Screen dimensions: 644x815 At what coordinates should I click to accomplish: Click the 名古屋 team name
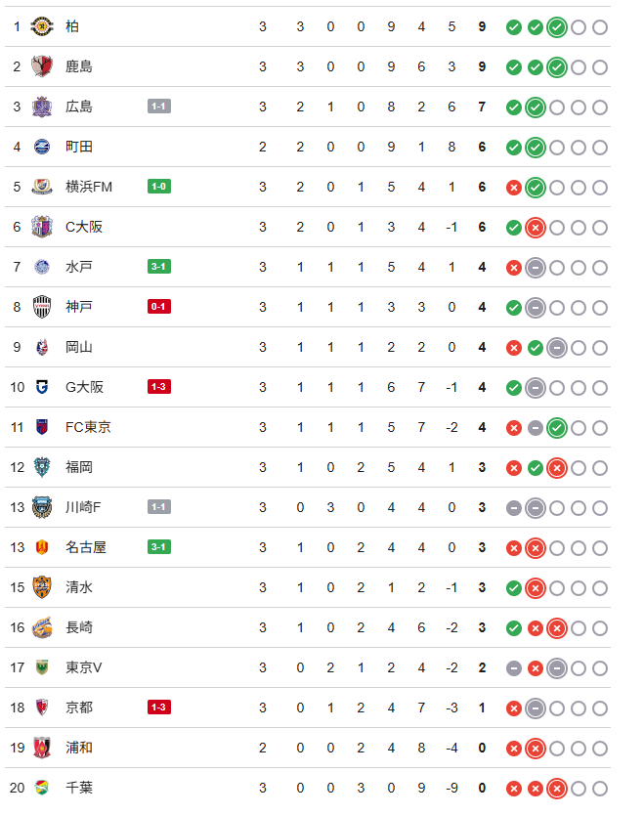[x=86, y=547]
